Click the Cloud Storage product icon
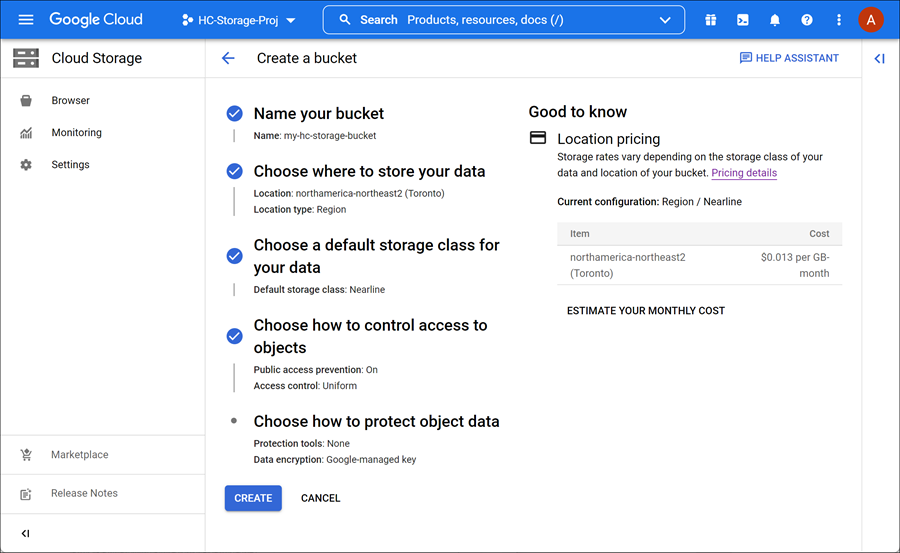Viewport: 900px width, 553px height. pyautogui.click(x=26, y=58)
